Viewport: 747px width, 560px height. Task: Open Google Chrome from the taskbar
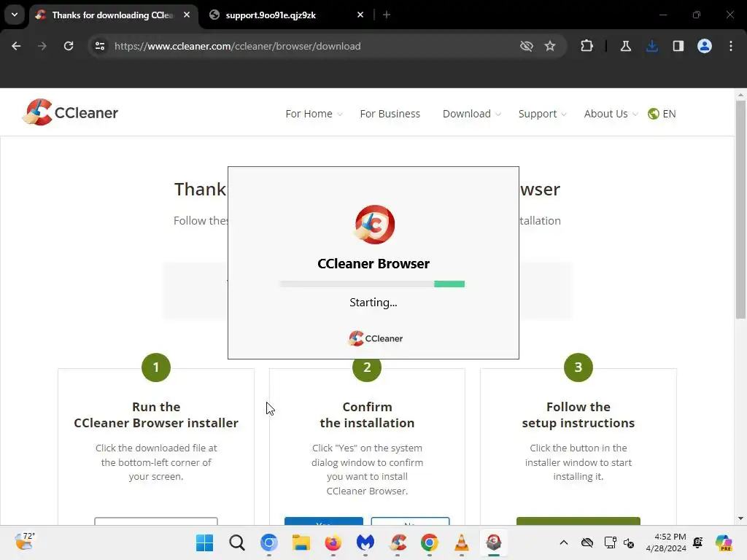pos(430,542)
